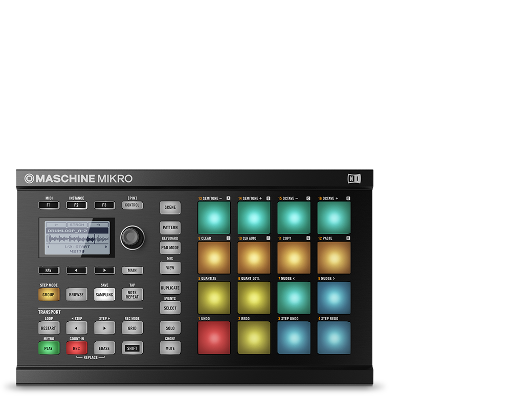Click the SCENE button
Screen dimensions: 532x399
tap(170, 207)
